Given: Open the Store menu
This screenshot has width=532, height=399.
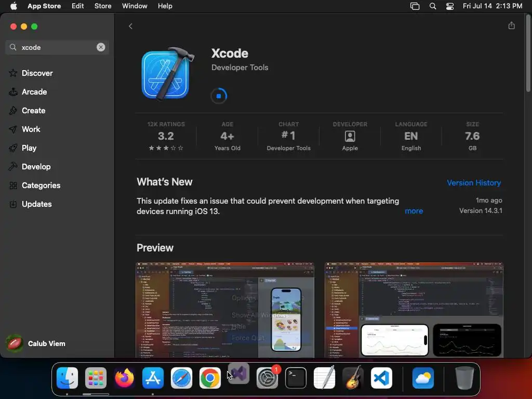Looking at the screenshot, I should click(x=103, y=6).
